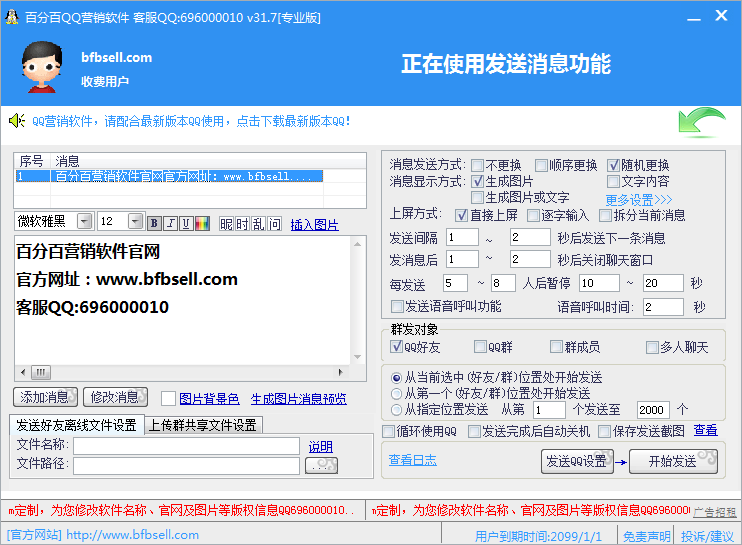Toggle bold text formatting
The image size is (742, 545).
pos(154,223)
